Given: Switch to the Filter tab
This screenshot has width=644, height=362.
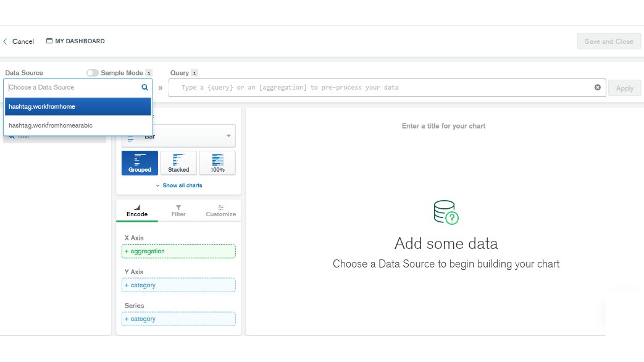Looking at the screenshot, I should [178, 211].
